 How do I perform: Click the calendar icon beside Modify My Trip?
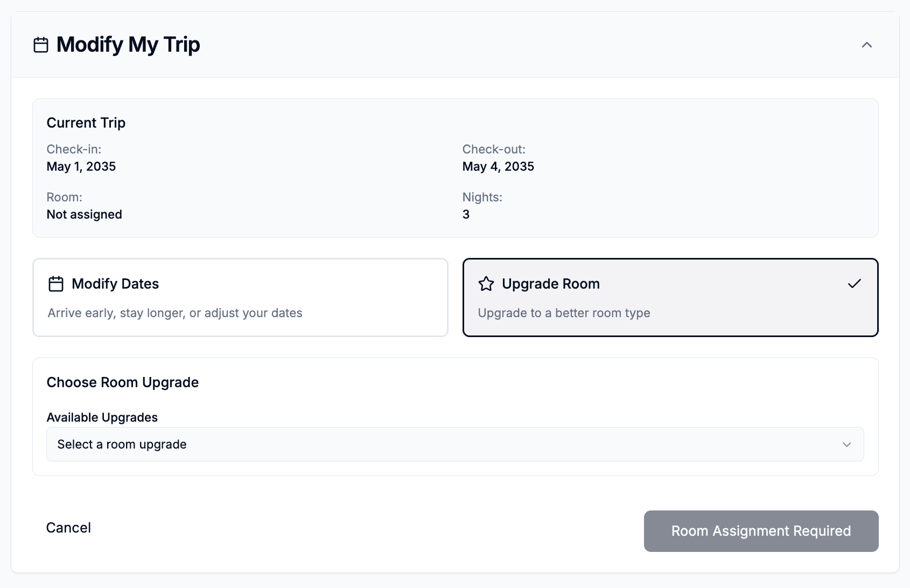click(42, 45)
